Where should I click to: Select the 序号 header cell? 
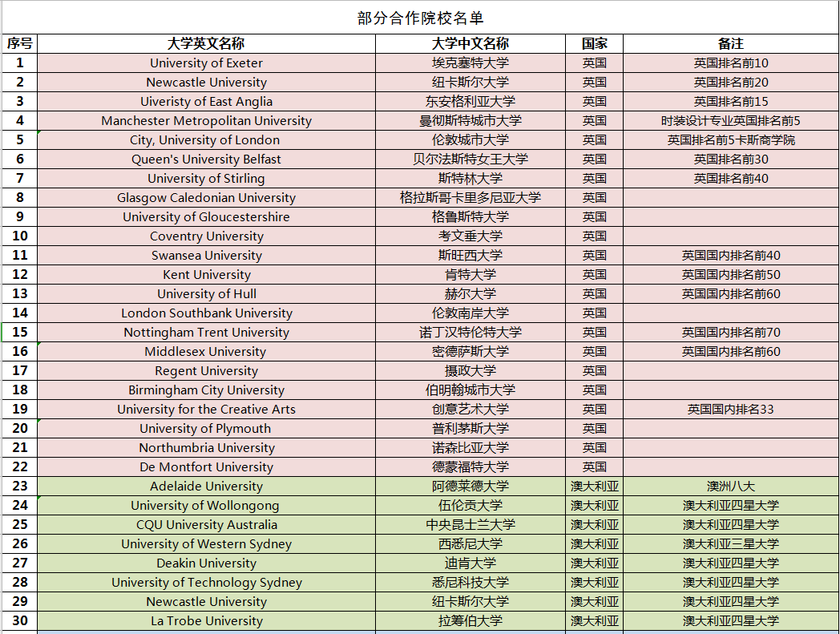(20, 44)
